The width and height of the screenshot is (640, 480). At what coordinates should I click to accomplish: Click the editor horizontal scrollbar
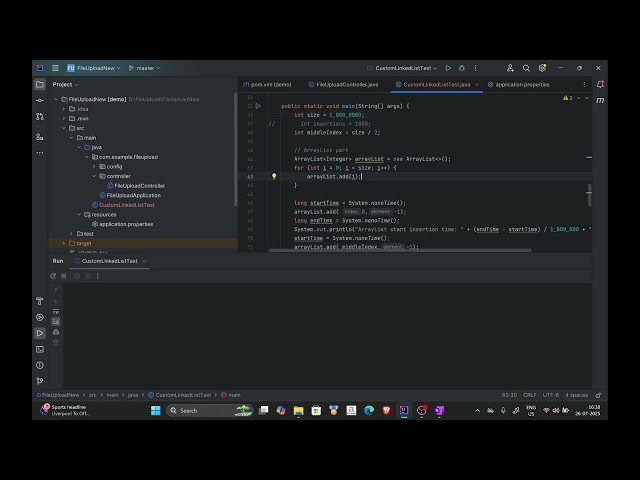pos(400,250)
